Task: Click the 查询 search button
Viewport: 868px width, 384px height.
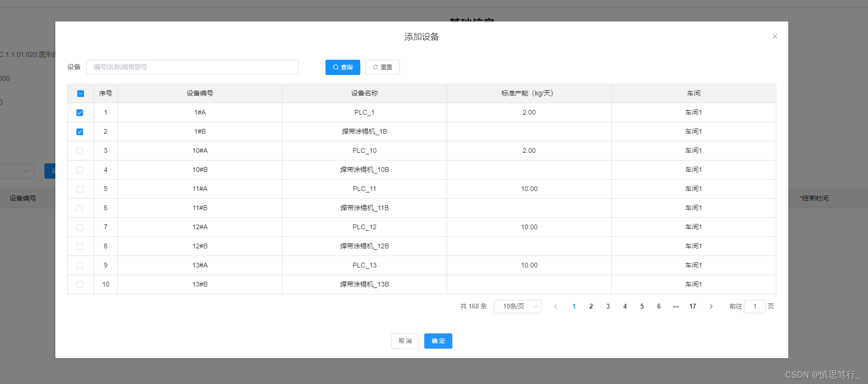Action: (343, 67)
